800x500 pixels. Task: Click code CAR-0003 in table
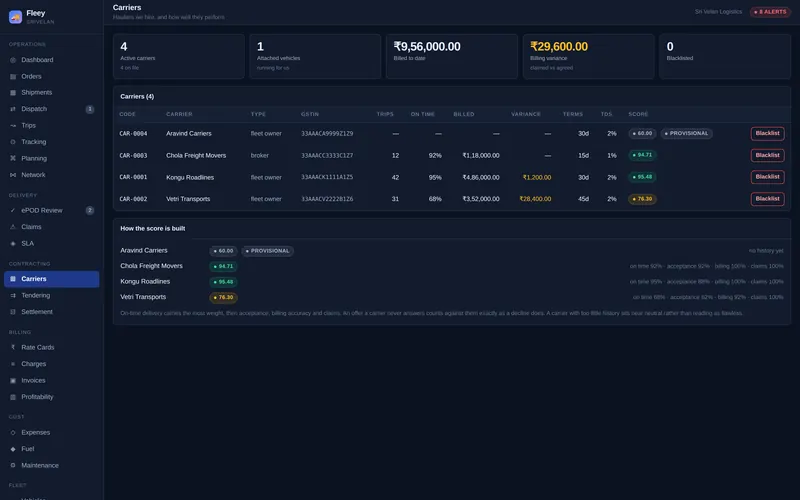(133, 156)
